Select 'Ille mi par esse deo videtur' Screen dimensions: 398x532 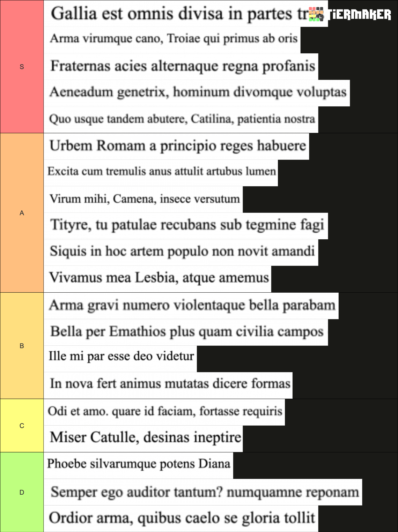coord(120,359)
